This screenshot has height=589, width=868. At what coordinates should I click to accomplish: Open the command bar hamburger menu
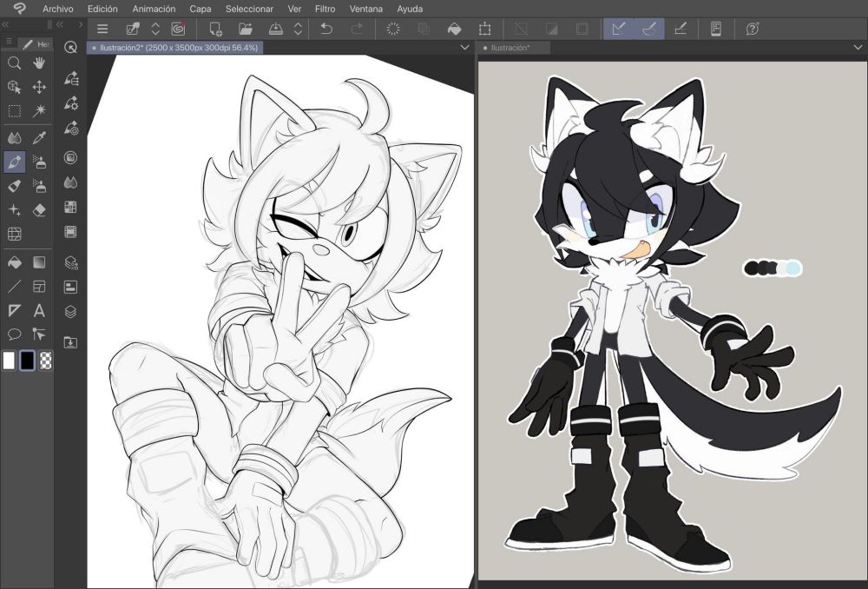point(102,29)
